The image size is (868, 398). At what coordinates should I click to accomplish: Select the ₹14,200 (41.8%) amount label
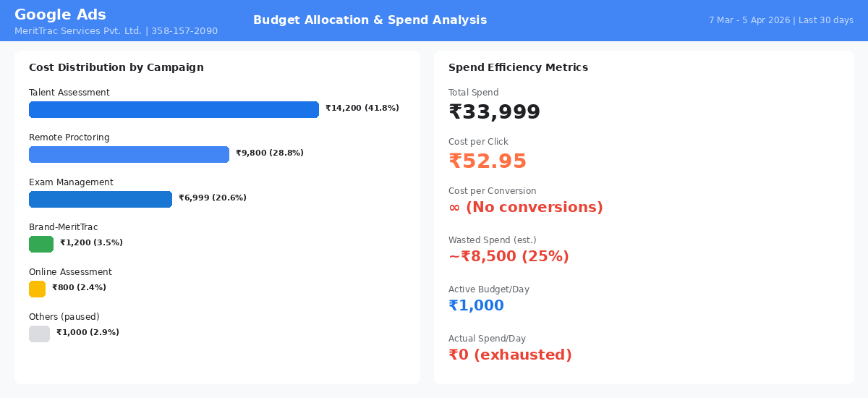coord(362,109)
